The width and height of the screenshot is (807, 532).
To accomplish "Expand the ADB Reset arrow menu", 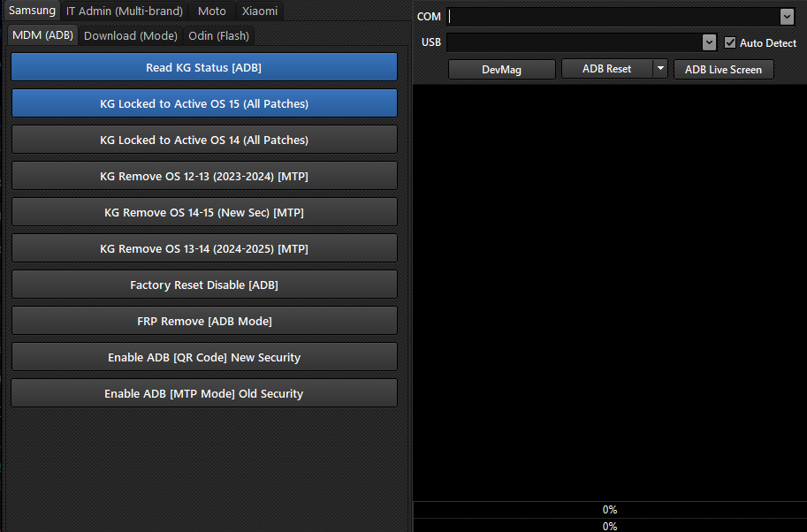I will (x=660, y=69).
